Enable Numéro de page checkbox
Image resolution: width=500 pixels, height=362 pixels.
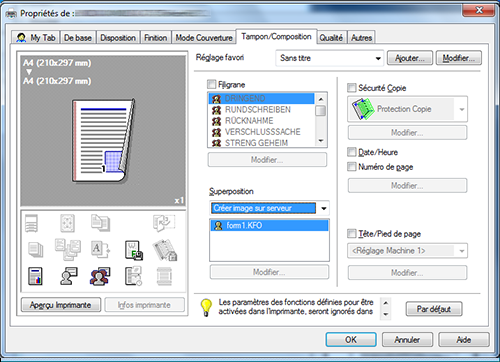[351, 166]
